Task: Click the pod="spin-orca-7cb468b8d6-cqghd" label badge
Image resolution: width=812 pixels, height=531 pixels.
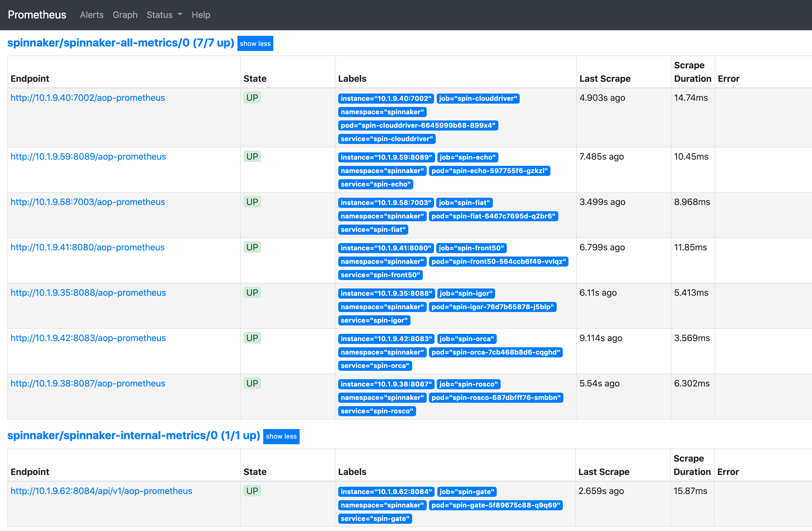Action: coord(495,353)
